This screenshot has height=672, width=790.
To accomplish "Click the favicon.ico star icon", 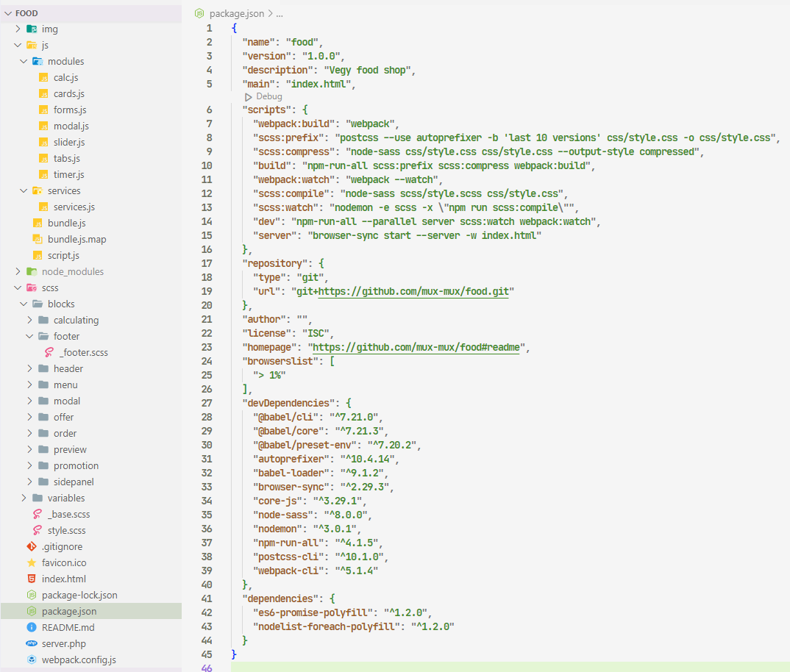I will [32, 562].
